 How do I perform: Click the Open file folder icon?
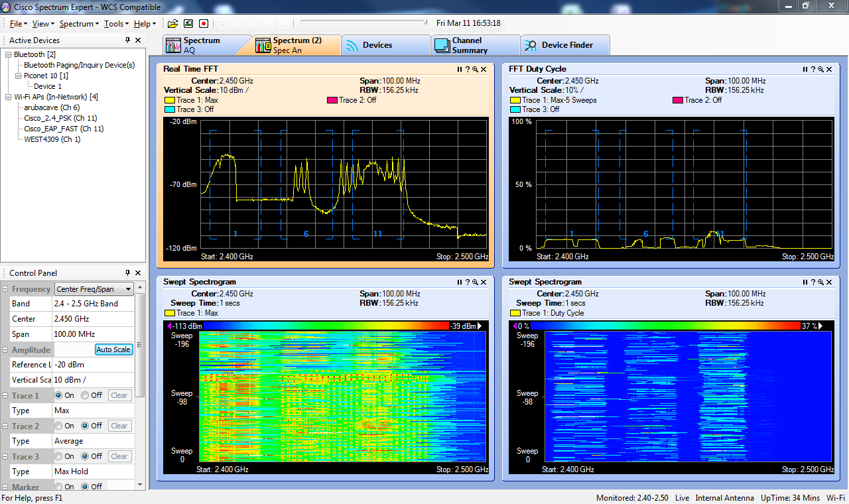point(172,23)
